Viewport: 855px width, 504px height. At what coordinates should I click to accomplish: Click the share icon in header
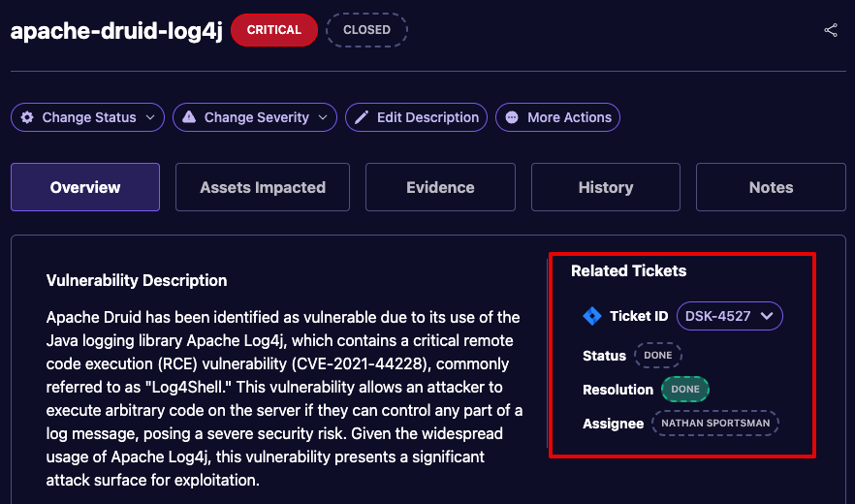[x=831, y=30]
